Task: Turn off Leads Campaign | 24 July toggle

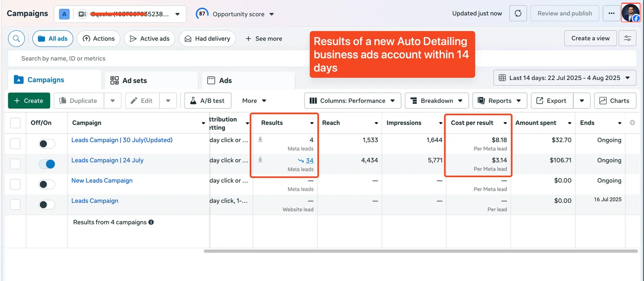Action: [x=47, y=164]
